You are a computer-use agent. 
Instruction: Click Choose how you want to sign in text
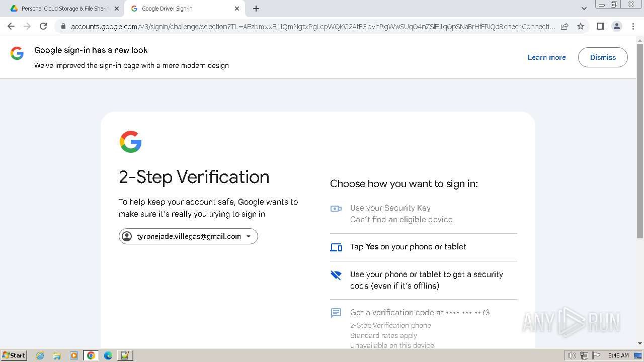[x=404, y=184]
